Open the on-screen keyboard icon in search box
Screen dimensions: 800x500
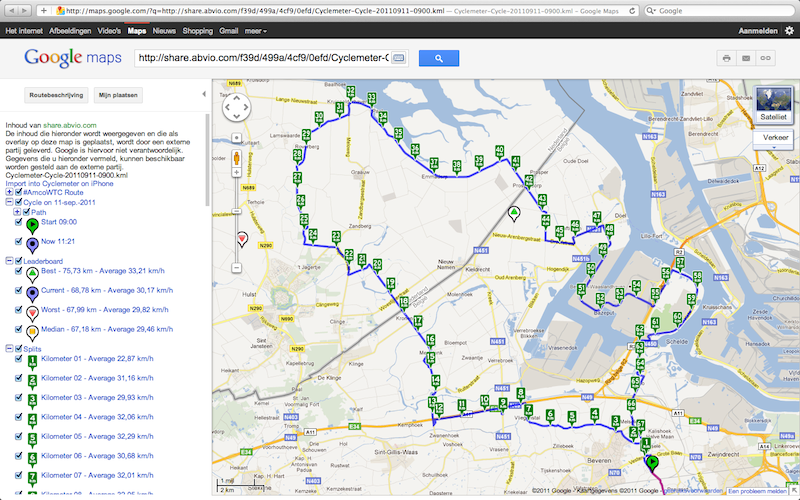point(398,58)
